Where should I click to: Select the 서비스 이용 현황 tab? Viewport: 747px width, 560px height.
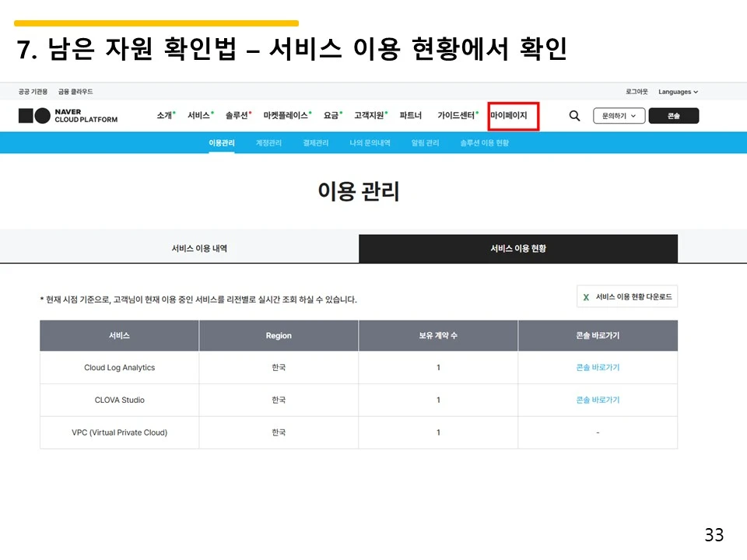517,249
